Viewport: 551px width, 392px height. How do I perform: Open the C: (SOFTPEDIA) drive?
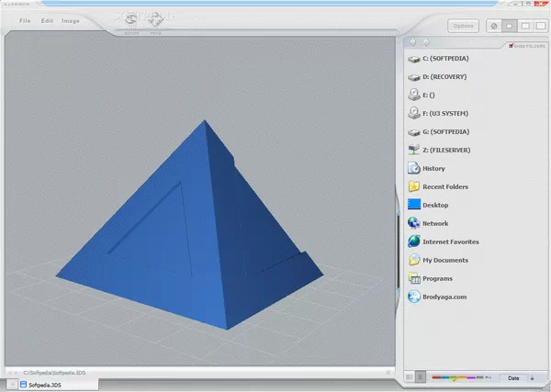[447, 58]
